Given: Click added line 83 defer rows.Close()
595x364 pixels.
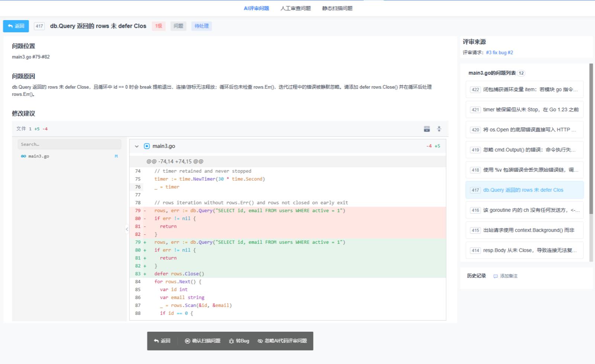Looking at the screenshot, I should [x=288, y=274].
